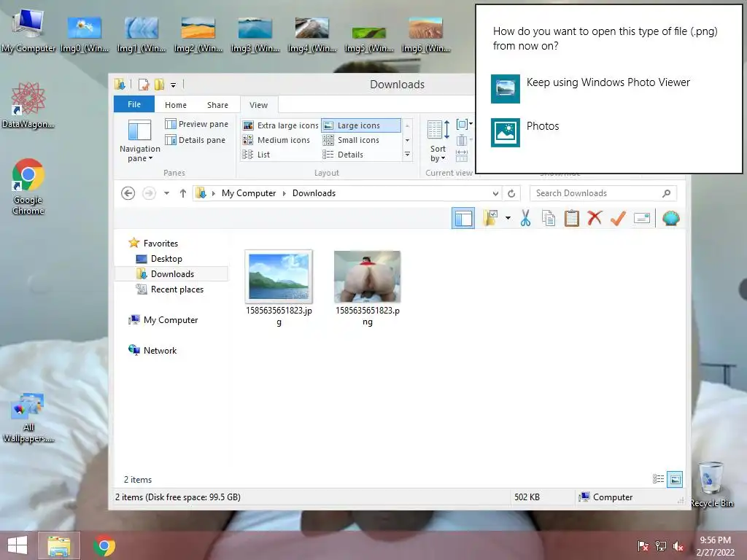
Task: Open the Group by dropdown icon
Action: (x=465, y=125)
